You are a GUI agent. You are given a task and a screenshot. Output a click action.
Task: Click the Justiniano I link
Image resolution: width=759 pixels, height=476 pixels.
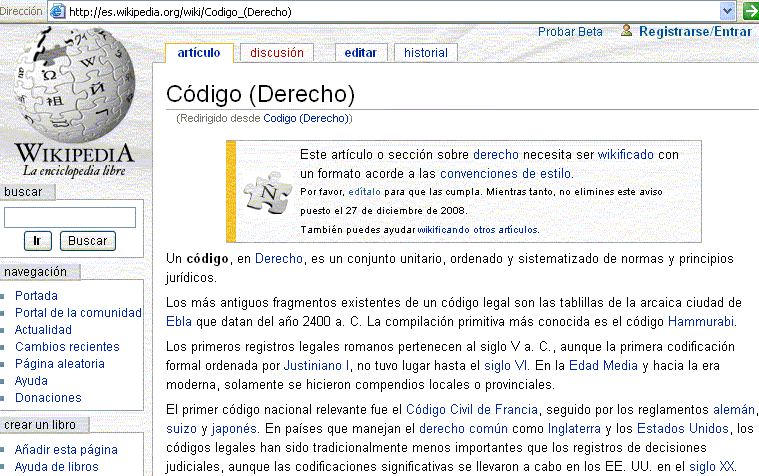pyautogui.click(x=316, y=366)
